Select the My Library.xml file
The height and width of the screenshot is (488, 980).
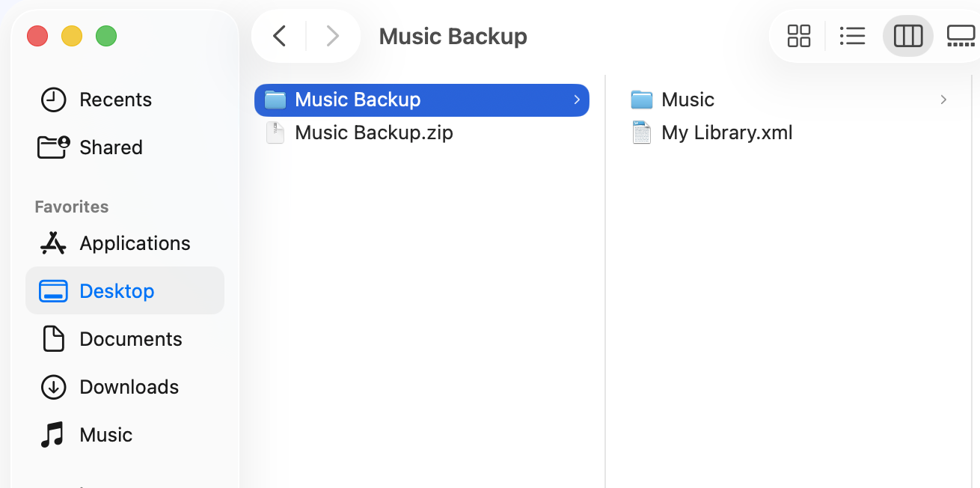pyautogui.click(x=726, y=133)
